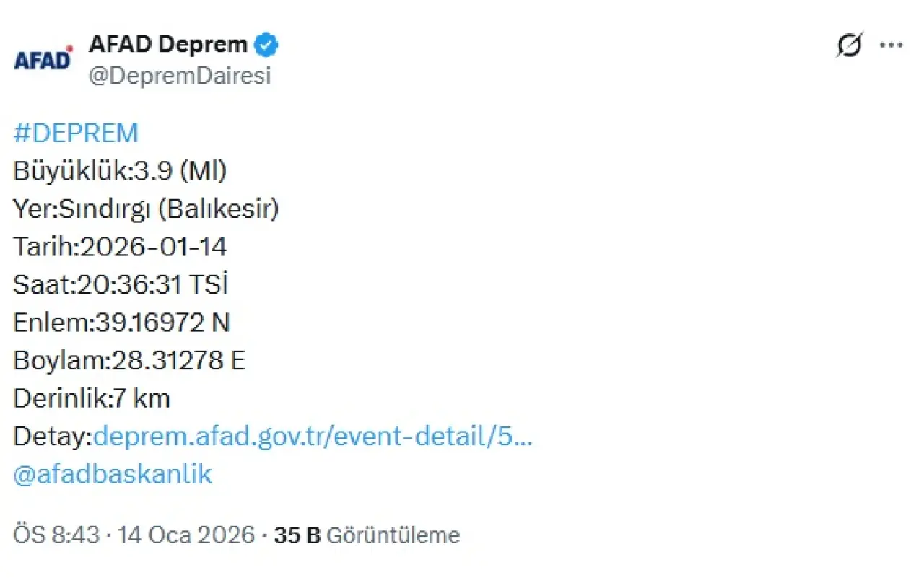
Task: Click the Boylam:28.31278 E line
Action: tap(129, 361)
